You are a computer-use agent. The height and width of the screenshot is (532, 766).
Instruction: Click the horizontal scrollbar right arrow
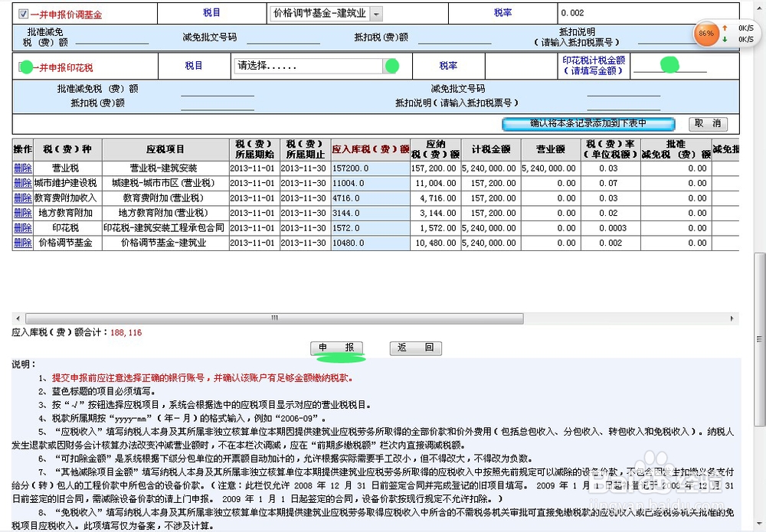point(732,318)
